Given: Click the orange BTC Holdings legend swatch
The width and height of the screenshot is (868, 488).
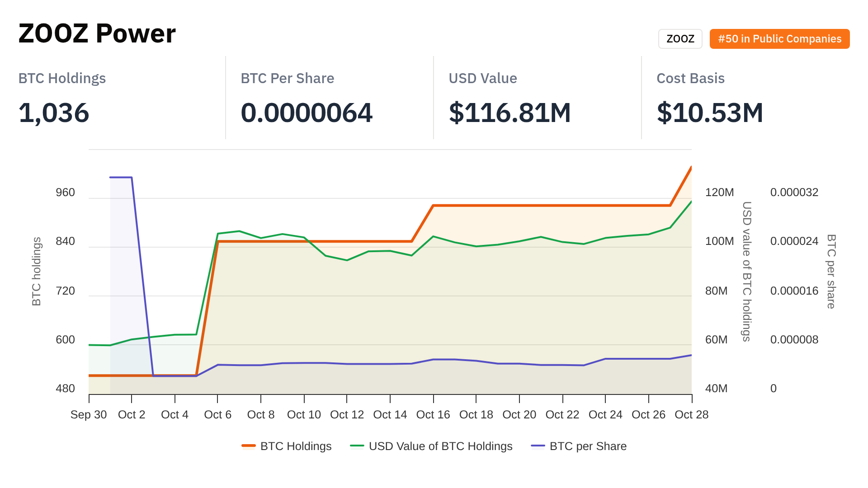Looking at the screenshot, I should [249, 446].
